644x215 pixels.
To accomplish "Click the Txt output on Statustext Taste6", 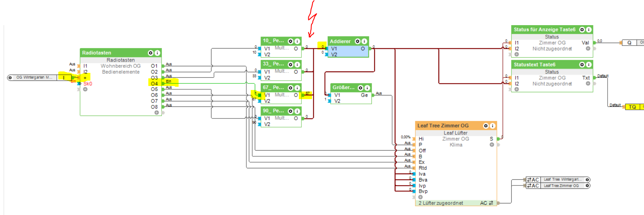I will (x=586, y=78).
